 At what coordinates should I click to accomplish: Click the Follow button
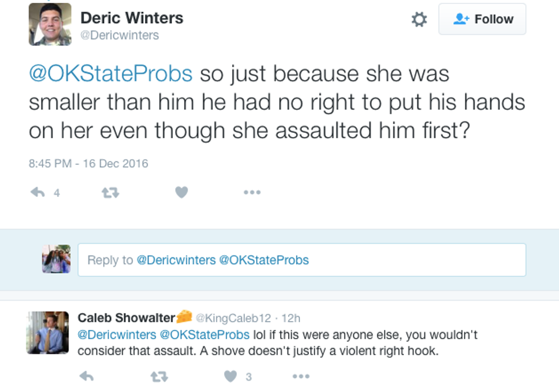tap(482, 19)
